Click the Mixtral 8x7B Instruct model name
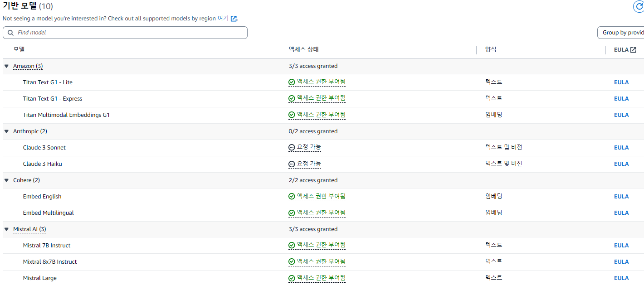The width and height of the screenshot is (644, 285). [x=50, y=262]
